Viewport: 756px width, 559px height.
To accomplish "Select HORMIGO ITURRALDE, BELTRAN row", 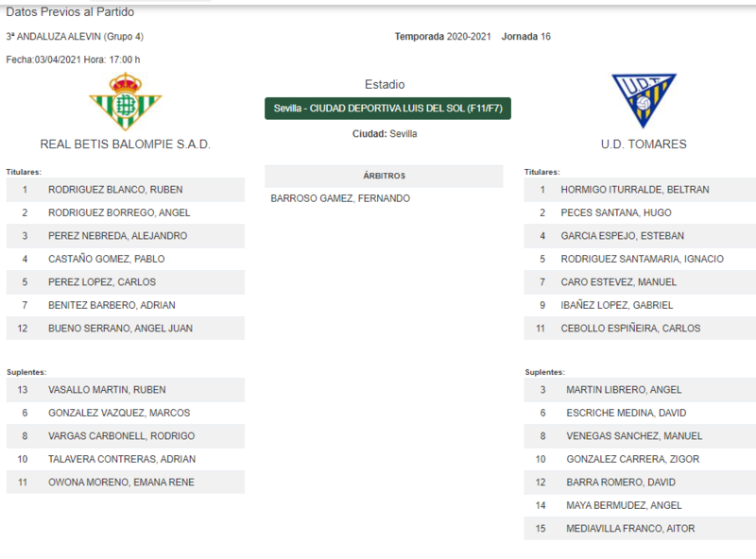I will click(640, 190).
